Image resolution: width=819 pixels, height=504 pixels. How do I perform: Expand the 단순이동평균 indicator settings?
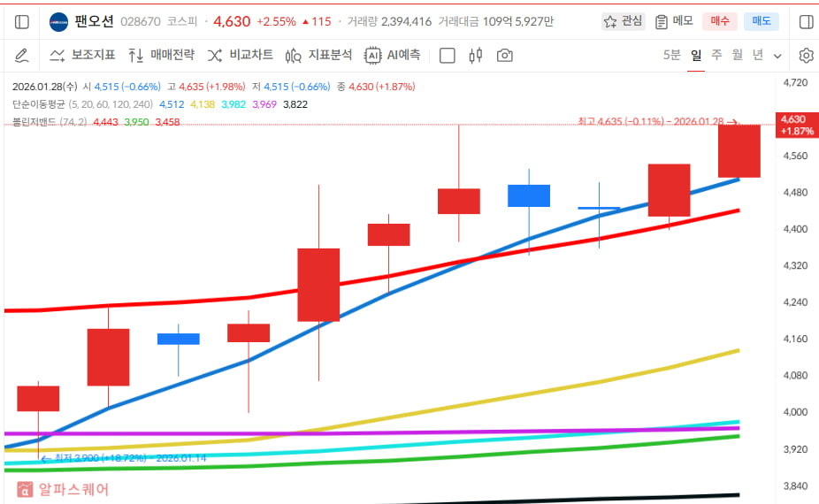pos(82,103)
